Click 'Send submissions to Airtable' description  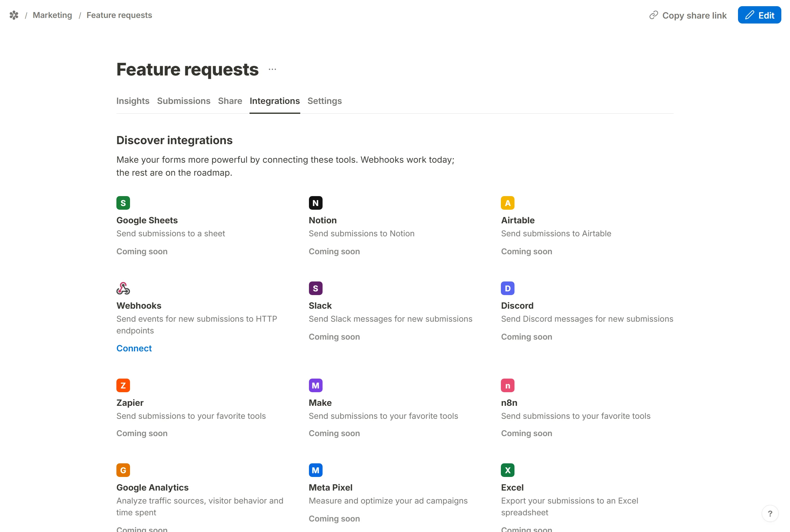click(x=556, y=234)
